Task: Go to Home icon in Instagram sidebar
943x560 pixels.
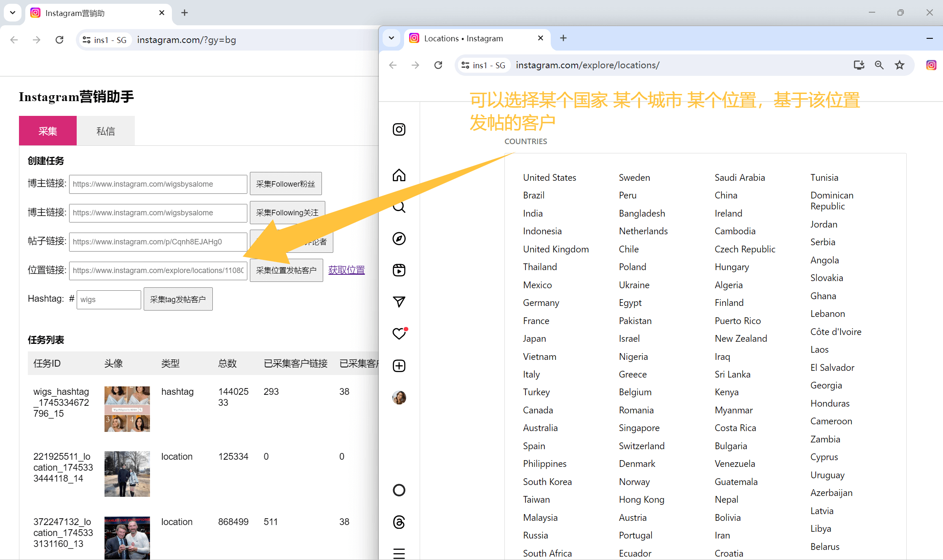Action: pyautogui.click(x=399, y=175)
